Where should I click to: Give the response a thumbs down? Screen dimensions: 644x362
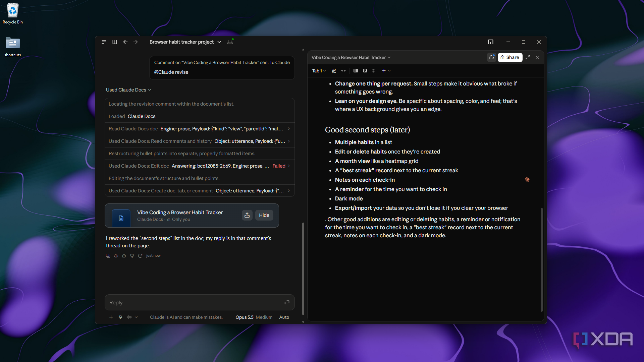point(132,256)
